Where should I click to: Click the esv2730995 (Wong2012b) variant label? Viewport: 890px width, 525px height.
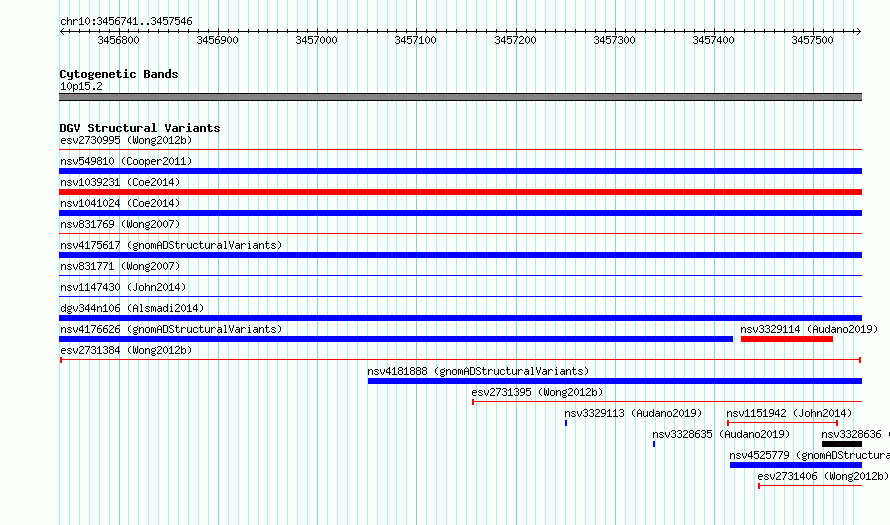pyautogui.click(x=126, y=140)
